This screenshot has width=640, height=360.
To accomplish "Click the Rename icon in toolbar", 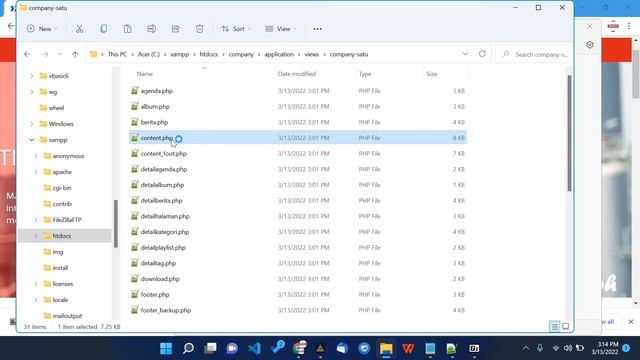I will coord(151,29).
